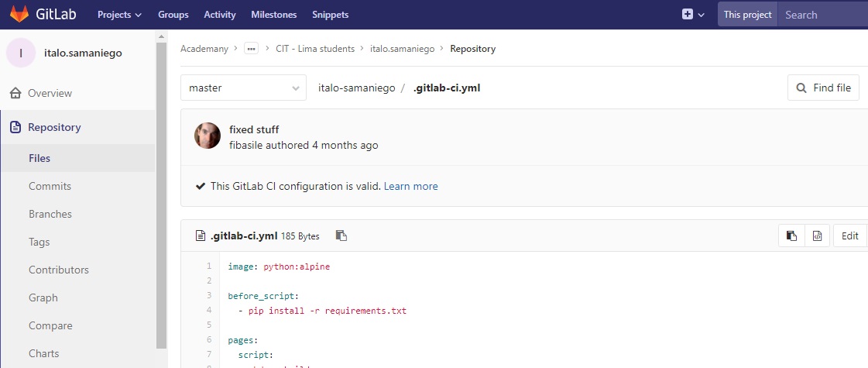Click the fibasile author name
The height and width of the screenshot is (368, 868).
tap(245, 145)
